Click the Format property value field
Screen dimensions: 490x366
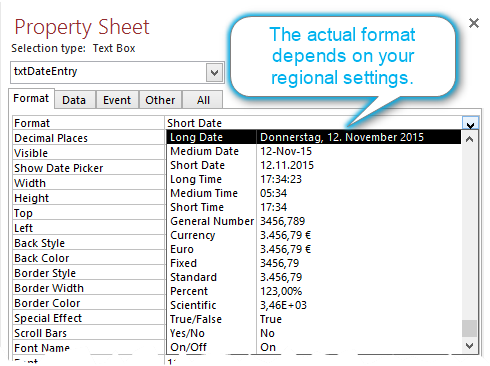tap(314, 123)
